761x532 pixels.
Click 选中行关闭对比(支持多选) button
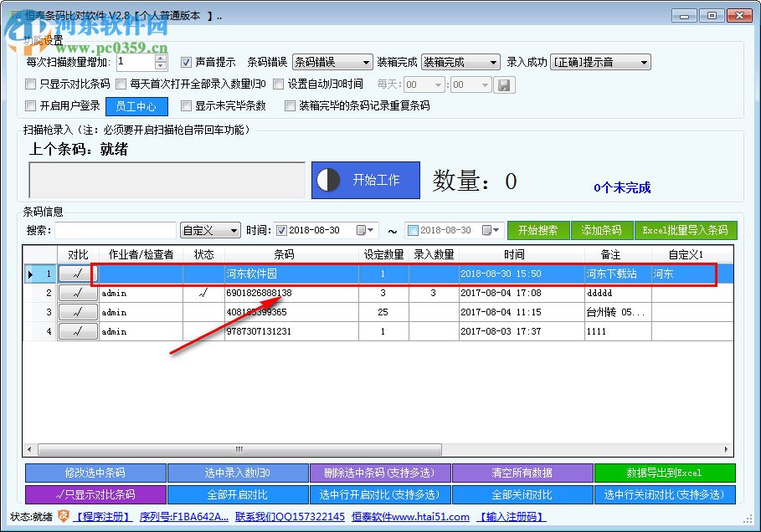click(665, 494)
